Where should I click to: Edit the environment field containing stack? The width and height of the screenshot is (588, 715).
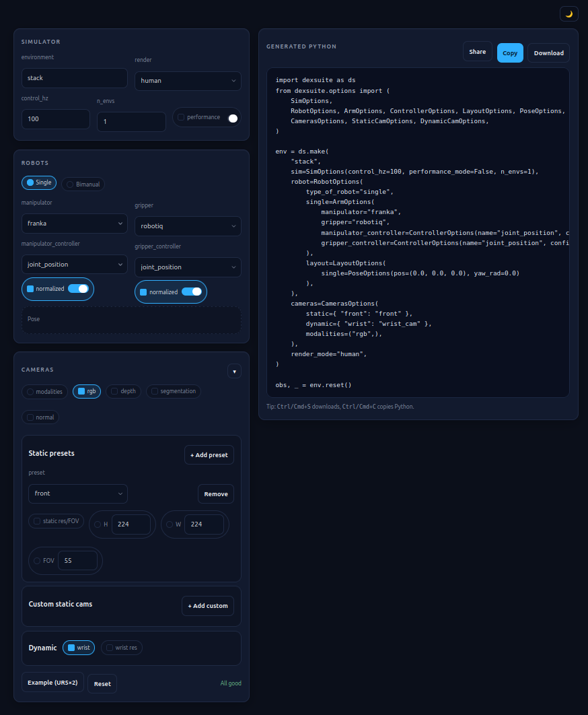tap(74, 78)
